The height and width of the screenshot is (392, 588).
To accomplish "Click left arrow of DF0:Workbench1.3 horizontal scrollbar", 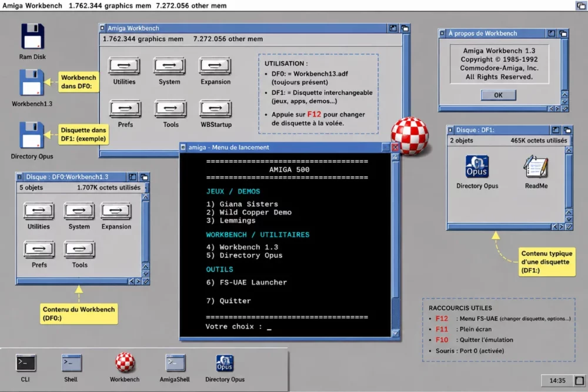I will click(131, 281).
